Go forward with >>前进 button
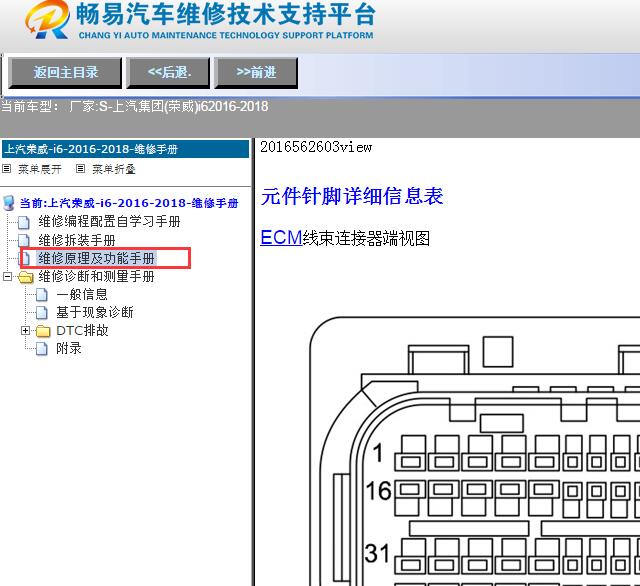Image resolution: width=640 pixels, height=586 pixels. point(256,73)
